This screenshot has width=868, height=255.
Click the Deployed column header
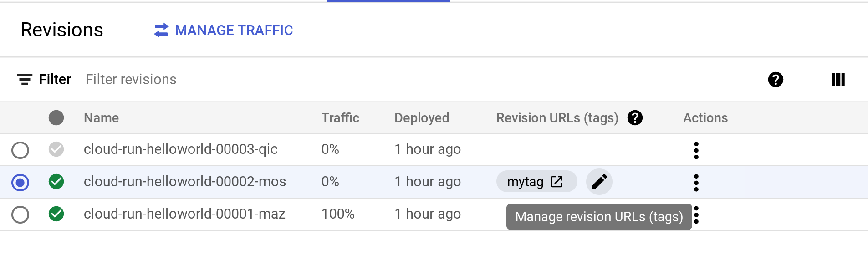(422, 118)
